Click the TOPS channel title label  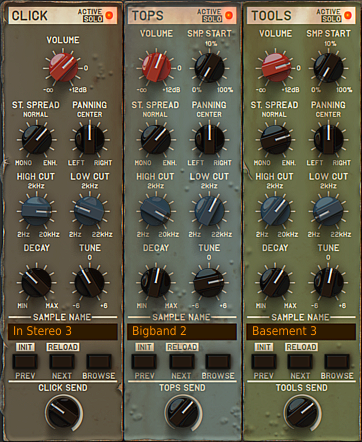coord(148,16)
